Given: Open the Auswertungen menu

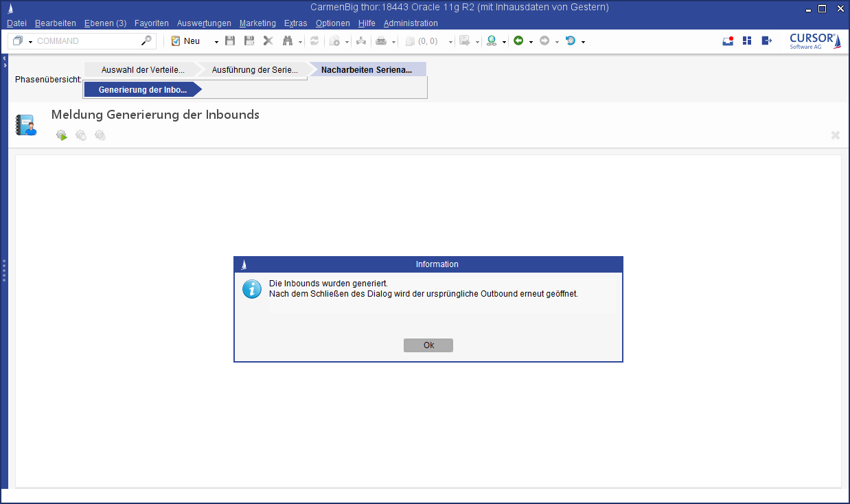Looking at the screenshot, I should (204, 23).
